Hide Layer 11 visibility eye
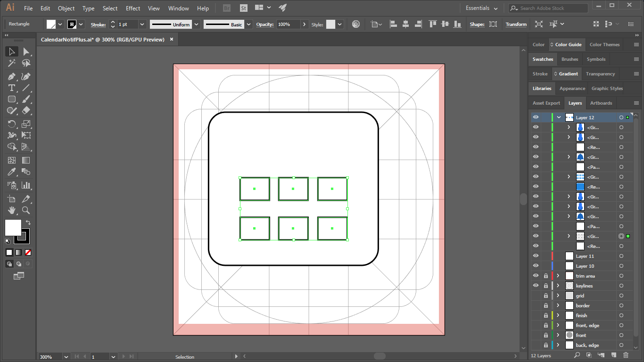Screen dimensions: 644x362 [x=536, y=256]
